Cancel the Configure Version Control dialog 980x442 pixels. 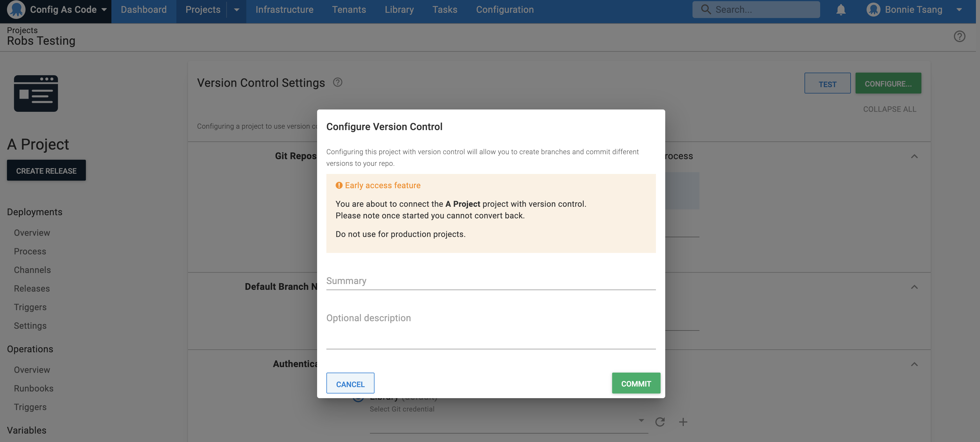[x=350, y=383]
